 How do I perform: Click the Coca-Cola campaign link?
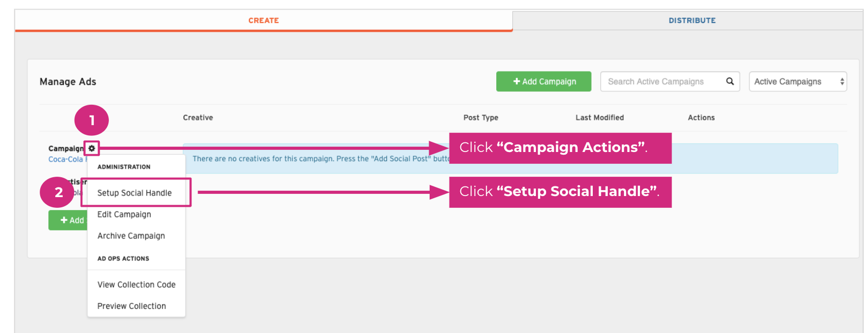click(67, 160)
